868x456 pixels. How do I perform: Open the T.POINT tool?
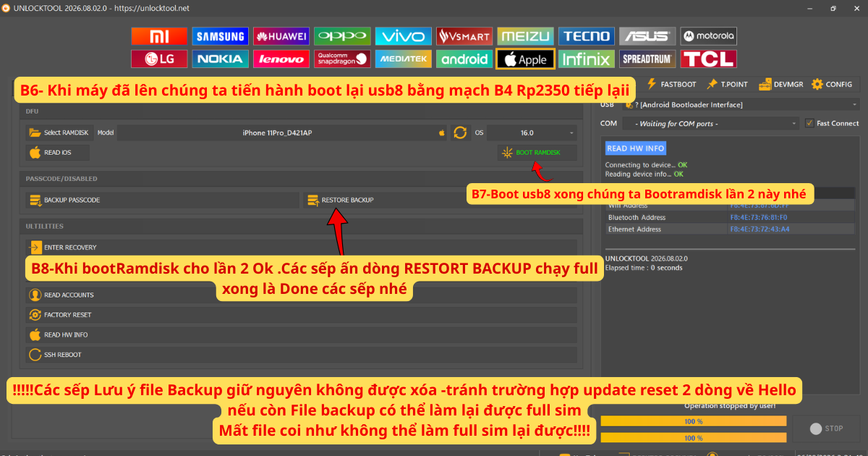[728, 84]
